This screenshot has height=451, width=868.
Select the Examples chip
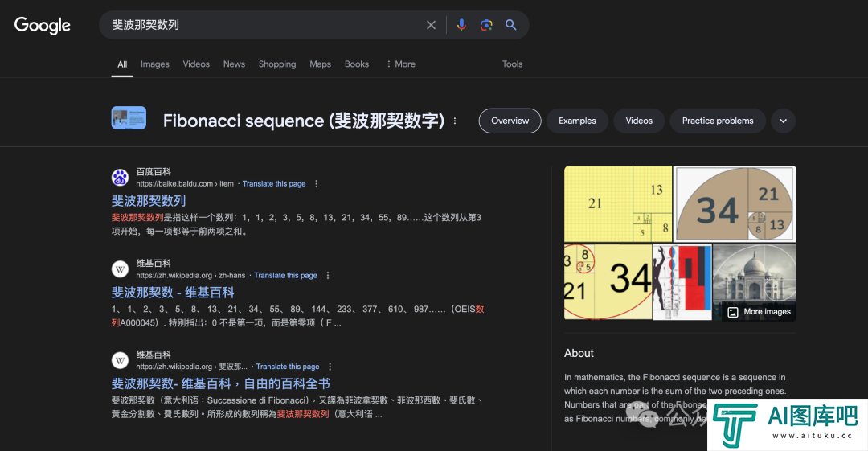tap(577, 121)
